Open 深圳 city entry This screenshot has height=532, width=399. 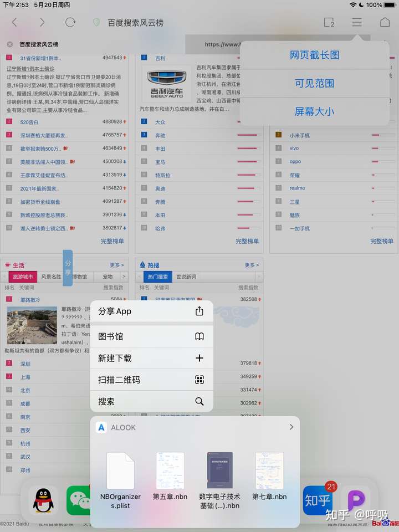coord(25,364)
